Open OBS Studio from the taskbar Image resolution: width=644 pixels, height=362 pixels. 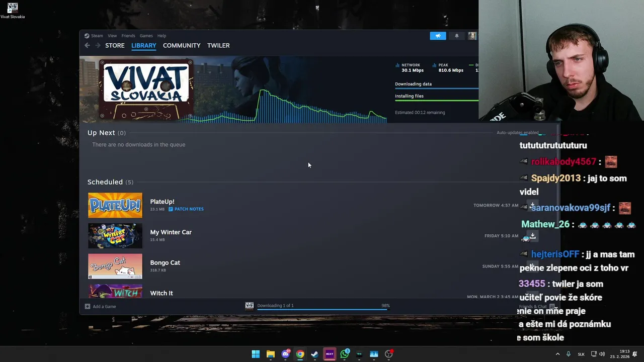(388, 354)
